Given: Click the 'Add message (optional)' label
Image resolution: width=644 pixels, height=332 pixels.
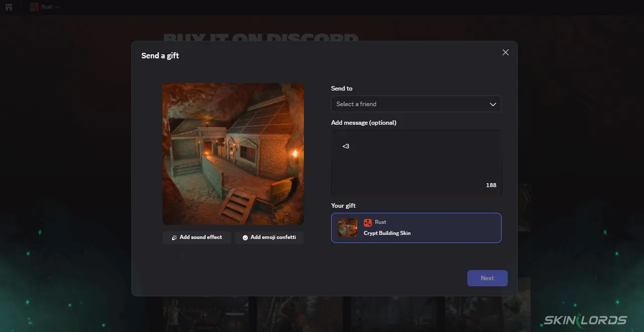Looking at the screenshot, I should click(364, 123).
